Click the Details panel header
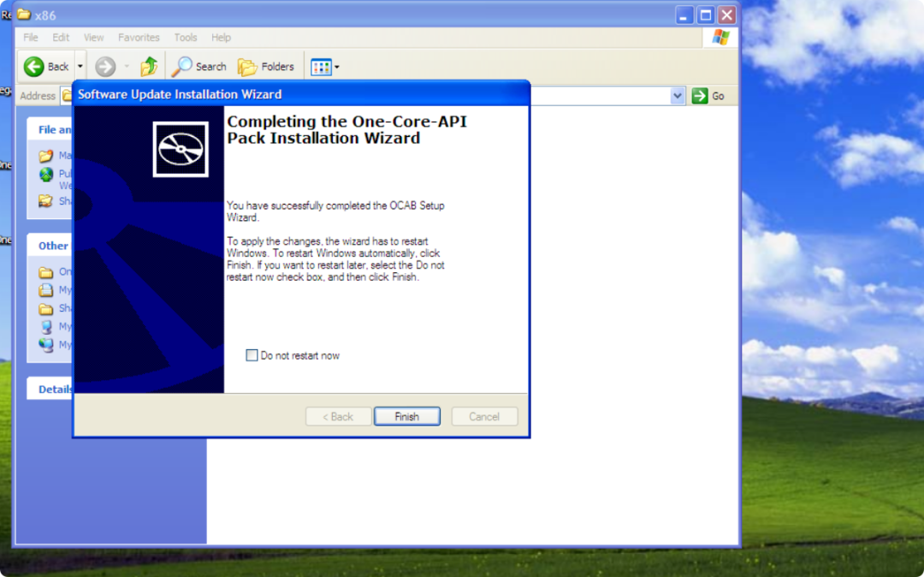The width and height of the screenshot is (924, 577). click(55, 389)
